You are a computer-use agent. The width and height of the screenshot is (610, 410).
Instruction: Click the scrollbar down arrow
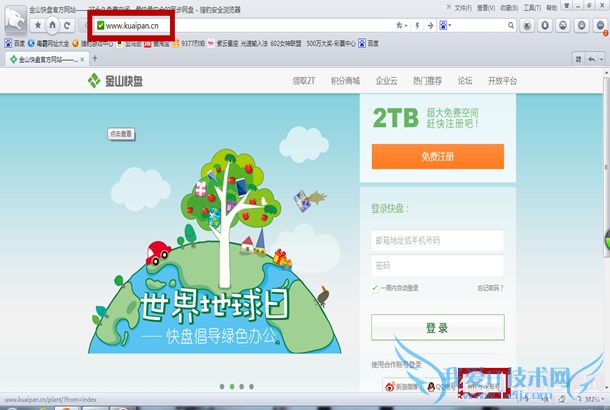click(x=606, y=387)
